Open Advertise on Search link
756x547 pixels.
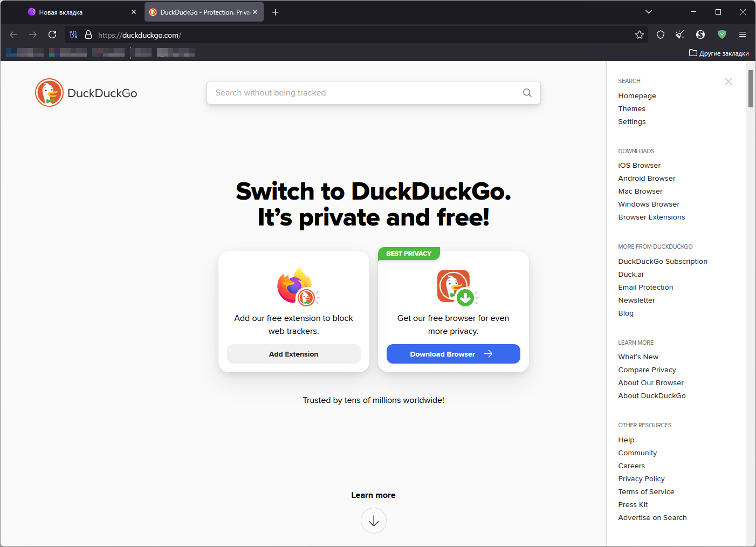[x=652, y=517]
